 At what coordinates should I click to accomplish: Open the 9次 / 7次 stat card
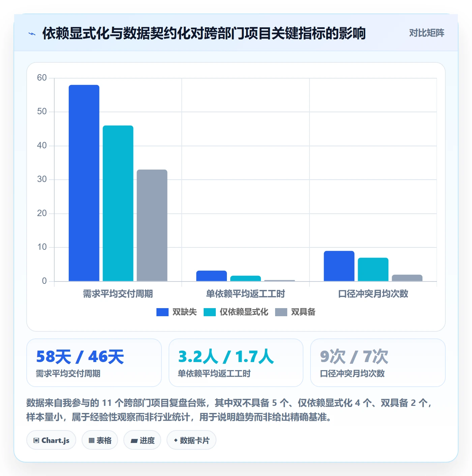(378, 363)
